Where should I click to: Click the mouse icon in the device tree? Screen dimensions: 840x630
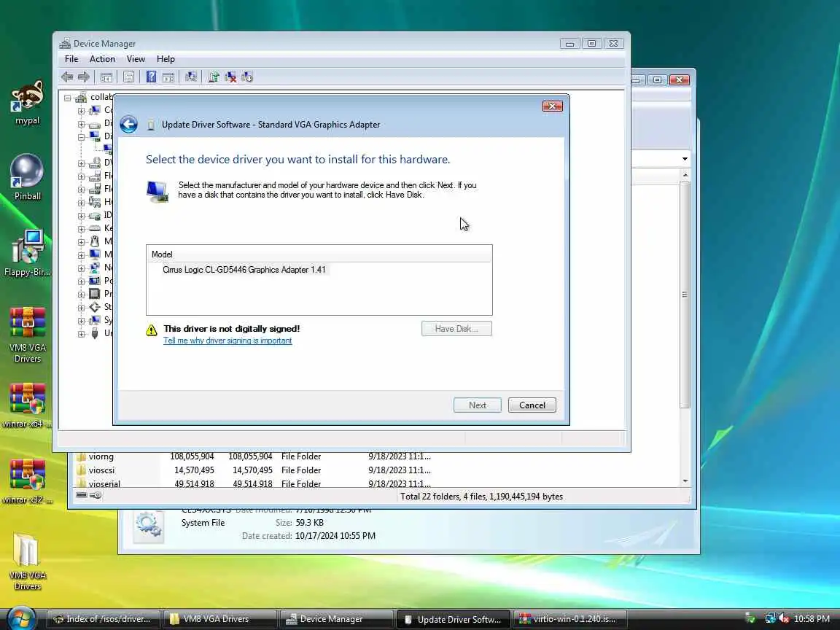(x=95, y=241)
